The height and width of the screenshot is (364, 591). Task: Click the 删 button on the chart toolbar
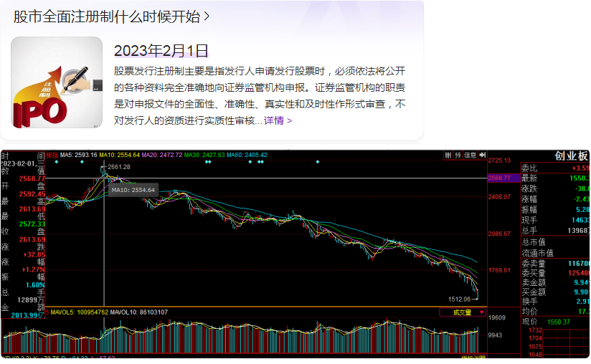click(448, 155)
